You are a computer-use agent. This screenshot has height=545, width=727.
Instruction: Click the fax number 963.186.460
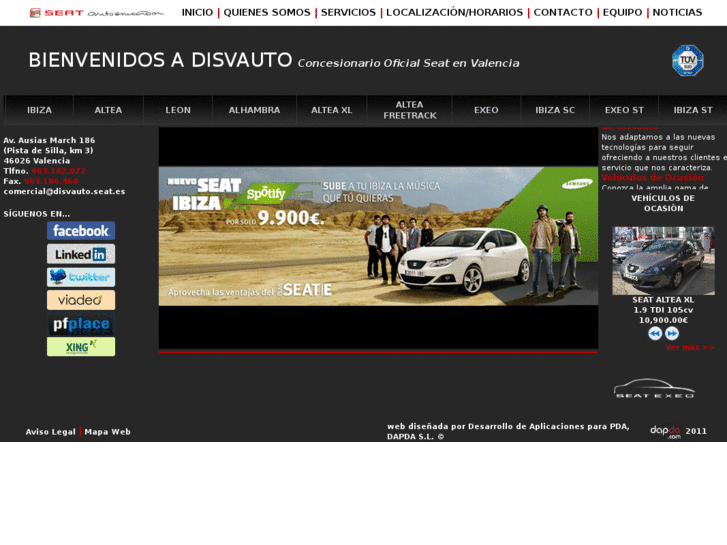51,181
